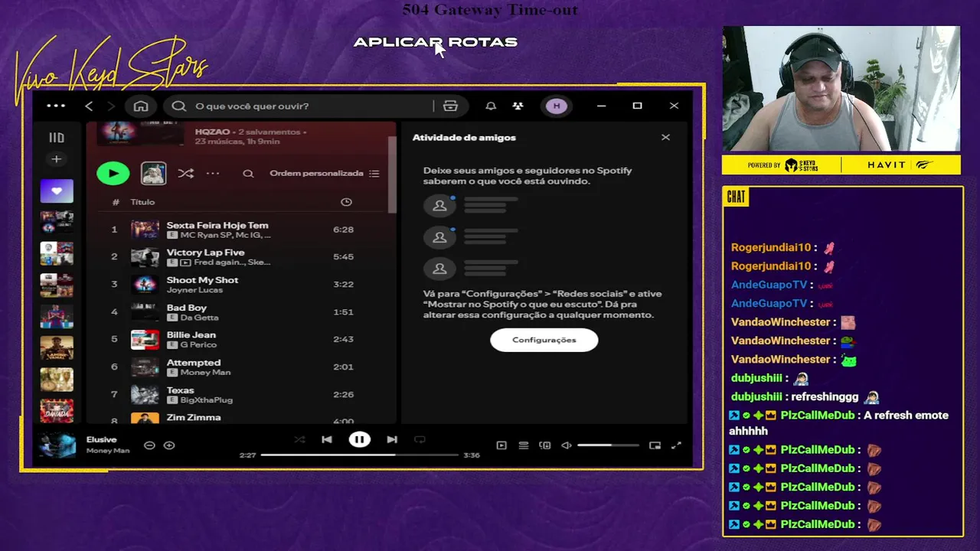Image resolution: width=980 pixels, height=551 pixels.
Task: Adjust the volume slider
Action: [x=608, y=445]
